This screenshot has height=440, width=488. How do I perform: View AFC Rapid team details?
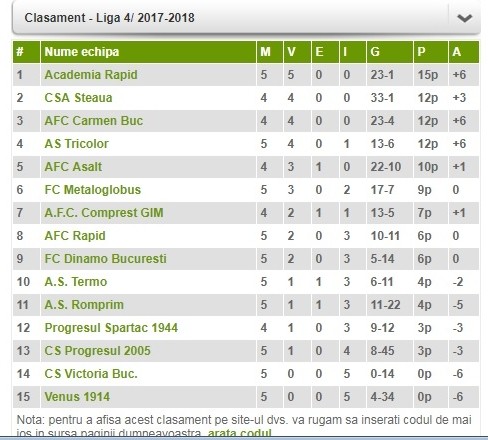(x=75, y=236)
